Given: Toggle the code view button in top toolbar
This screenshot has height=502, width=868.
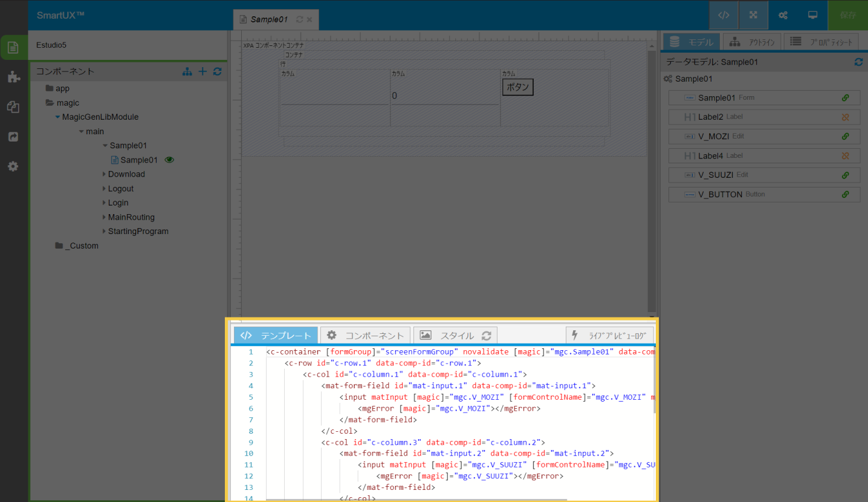Looking at the screenshot, I should pos(724,15).
